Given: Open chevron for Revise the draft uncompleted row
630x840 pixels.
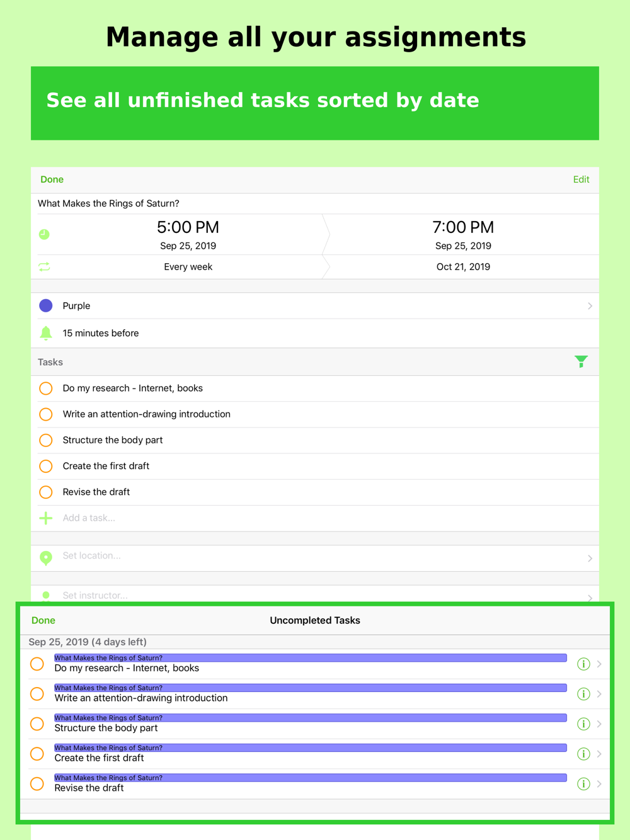Looking at the screenshot, I should tap(599, 784).
